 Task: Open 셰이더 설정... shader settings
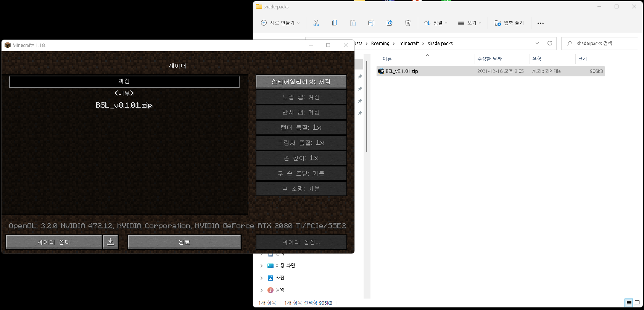coord(301,242)
